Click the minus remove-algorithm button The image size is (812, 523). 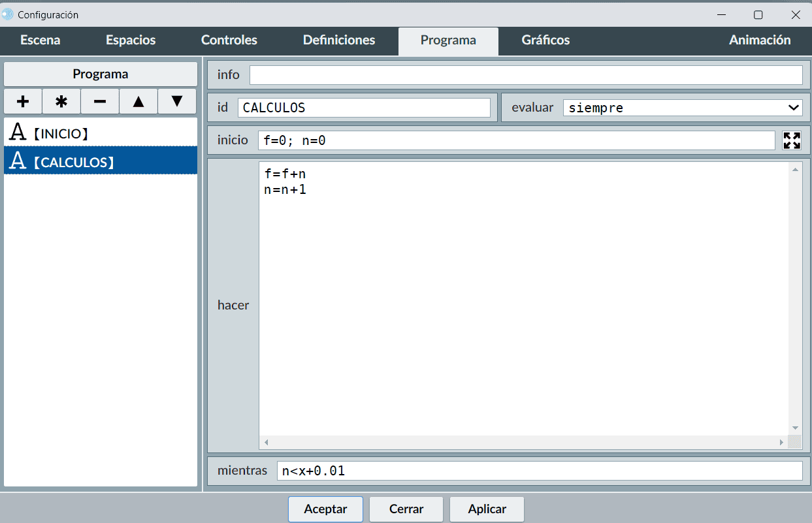[x=100, y=102]
